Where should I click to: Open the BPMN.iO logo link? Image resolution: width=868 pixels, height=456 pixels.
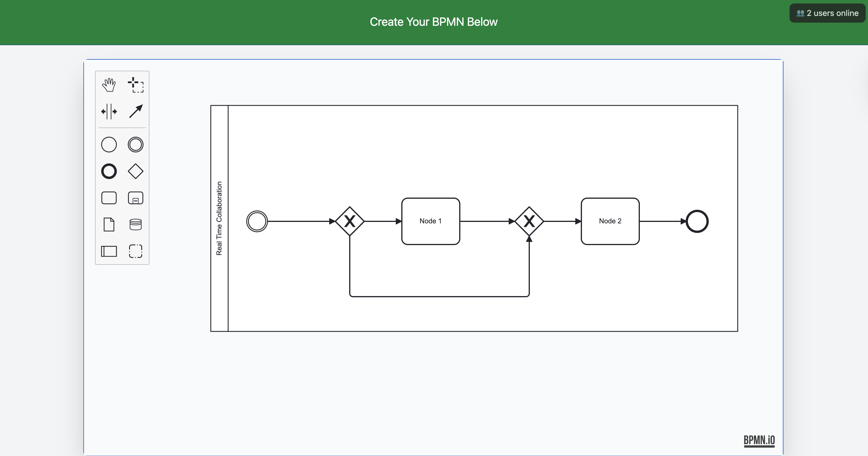point(759,440)
